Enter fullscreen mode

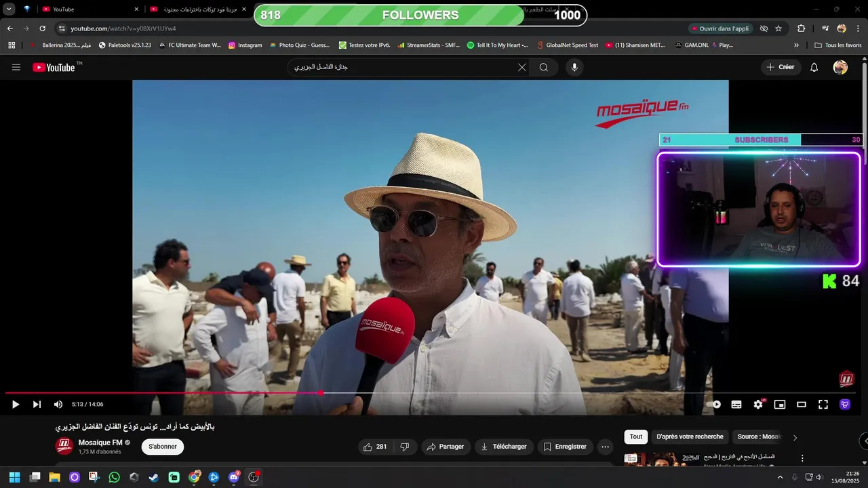click(823, 405)
